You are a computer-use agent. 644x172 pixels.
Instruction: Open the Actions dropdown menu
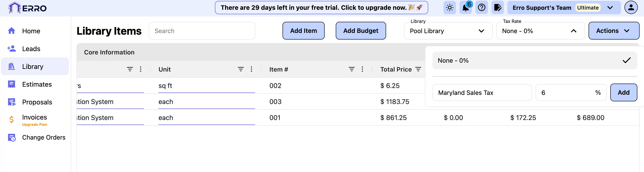[613, 31]
